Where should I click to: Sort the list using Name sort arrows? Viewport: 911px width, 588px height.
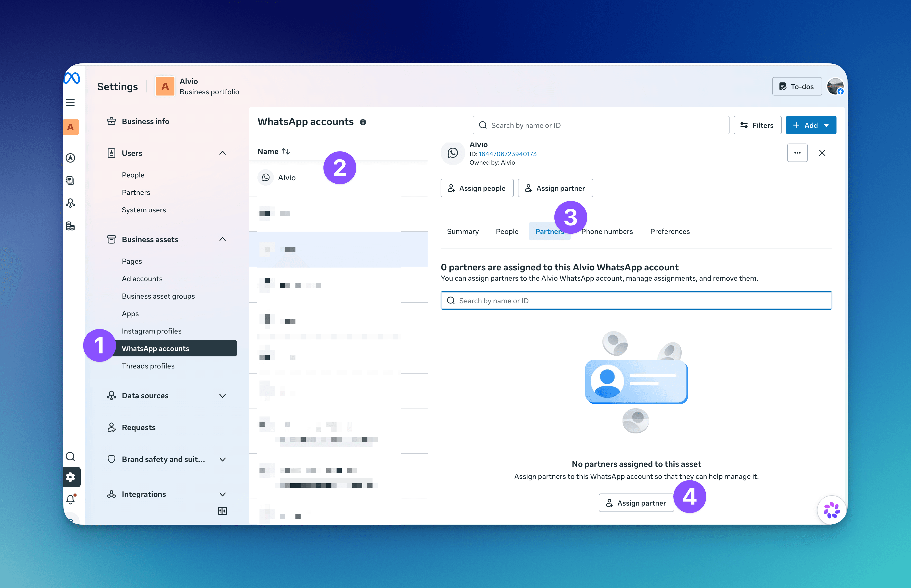click(x=286, y=151)
